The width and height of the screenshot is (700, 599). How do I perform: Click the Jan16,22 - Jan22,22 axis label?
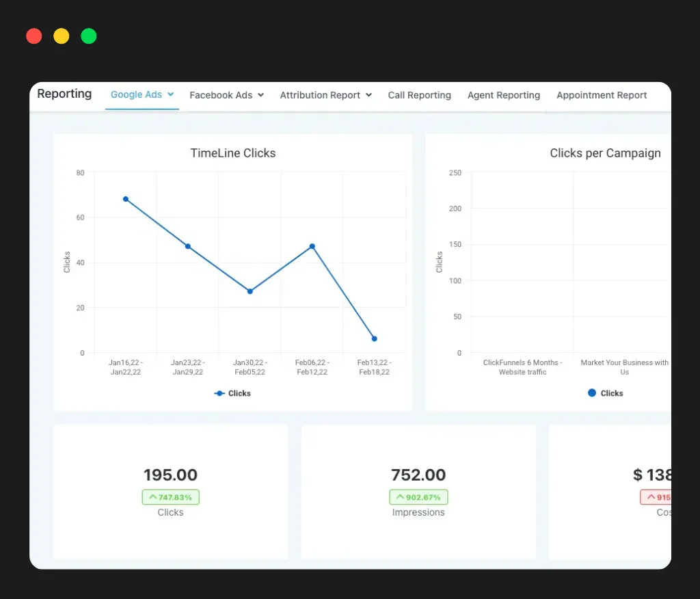(x=126, y=367)
